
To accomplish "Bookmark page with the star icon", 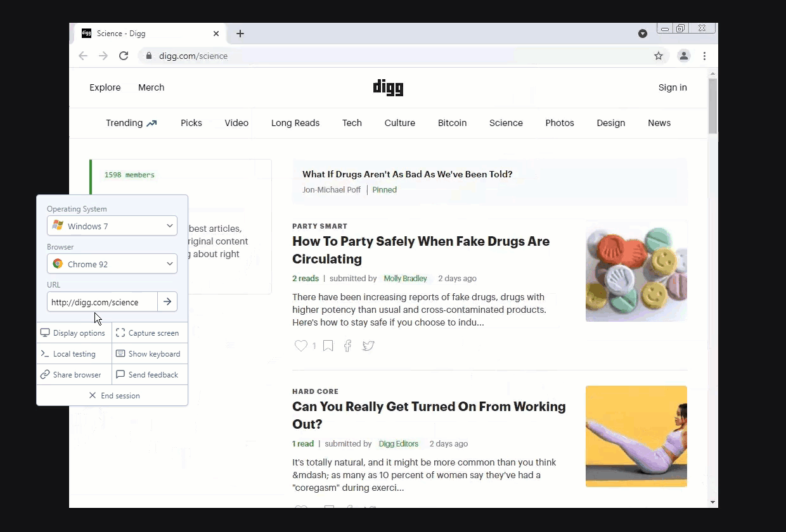I will (659, 56).
